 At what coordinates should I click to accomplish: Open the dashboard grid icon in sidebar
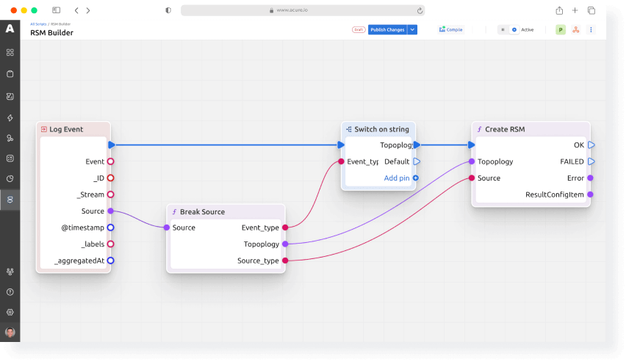tap(10, 52)
